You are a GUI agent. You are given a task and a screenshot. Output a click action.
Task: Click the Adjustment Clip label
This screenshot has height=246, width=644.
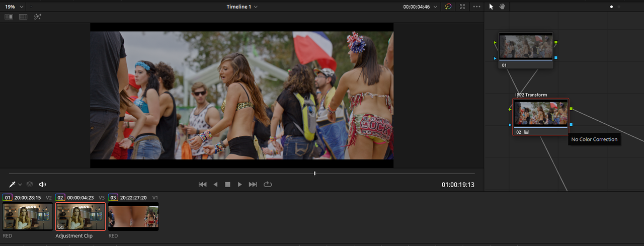[74, 236]
